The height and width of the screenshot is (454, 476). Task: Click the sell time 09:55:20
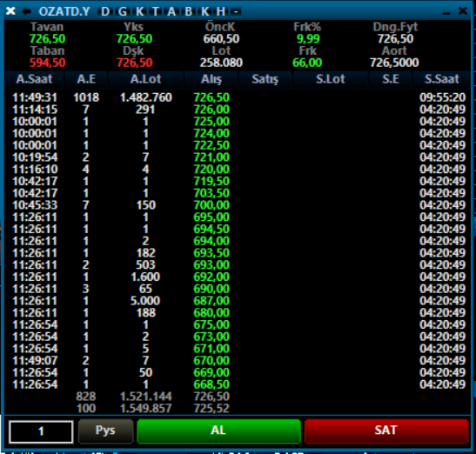point(443,97)
